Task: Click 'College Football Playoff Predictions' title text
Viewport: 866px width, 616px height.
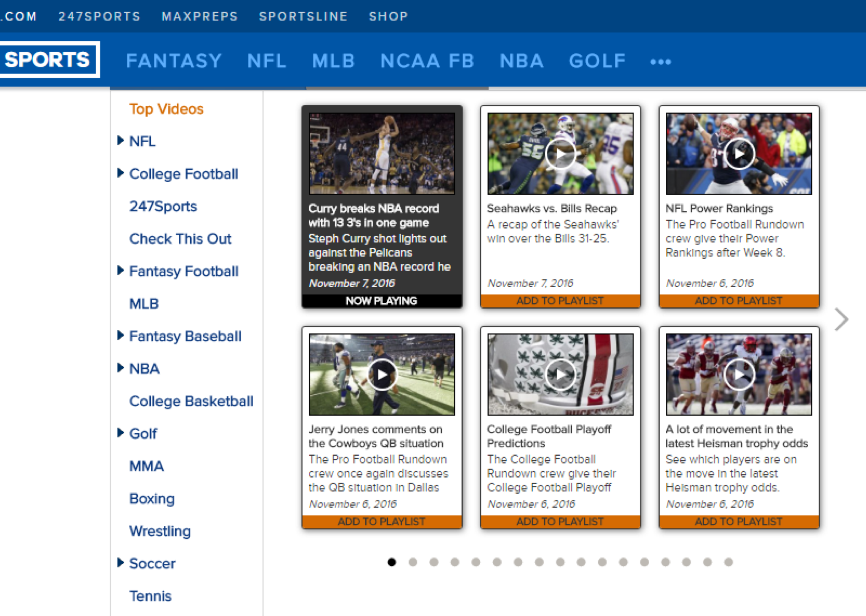Action: pos(549,436)
